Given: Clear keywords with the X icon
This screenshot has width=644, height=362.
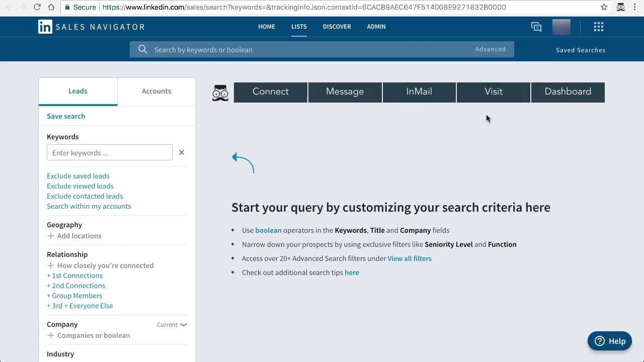Looking at the screenshot, I should tap(182, 152).
